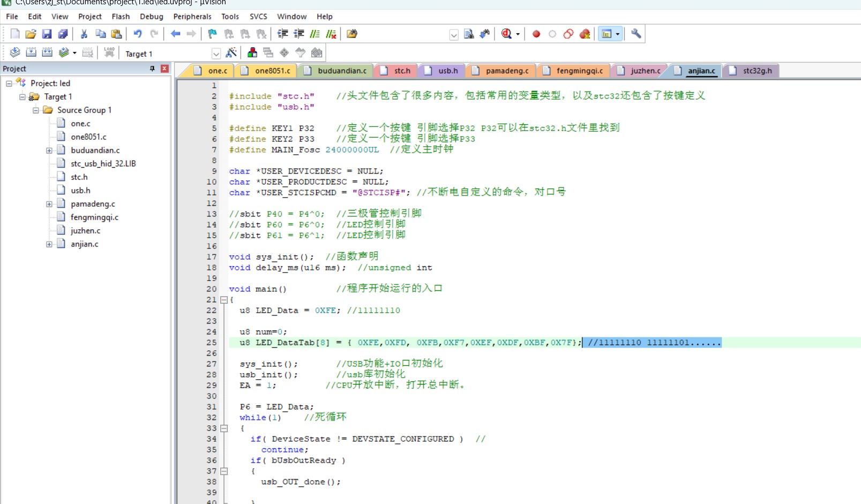
Task: Close the Project panel
Action: pos(164,69)
